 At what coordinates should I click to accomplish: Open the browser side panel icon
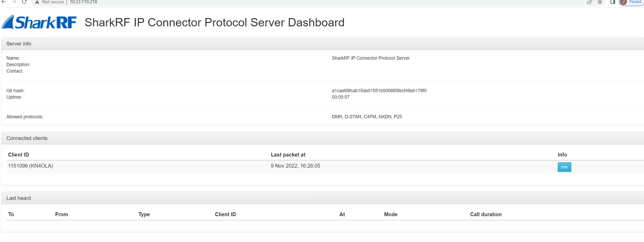[612, 2]
